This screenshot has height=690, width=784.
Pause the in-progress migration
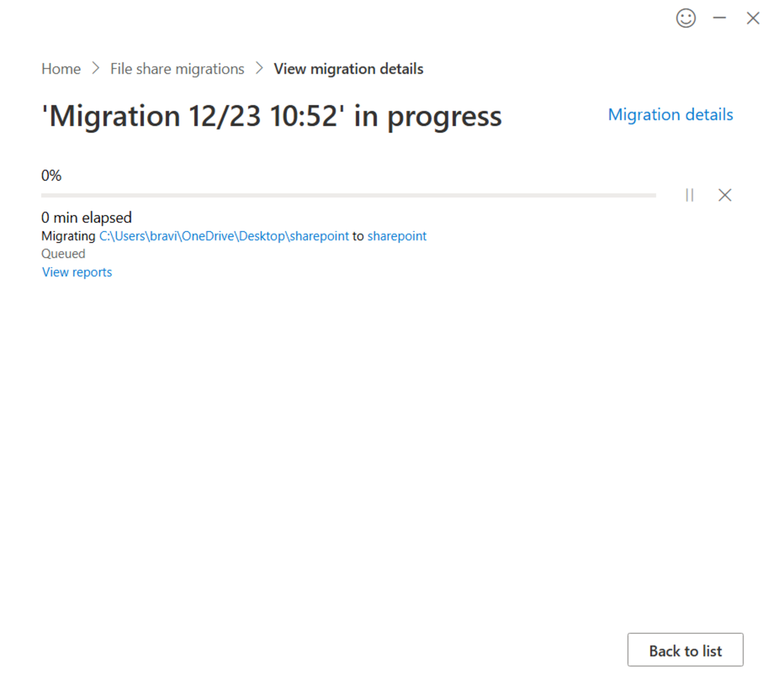click(690, 195)
